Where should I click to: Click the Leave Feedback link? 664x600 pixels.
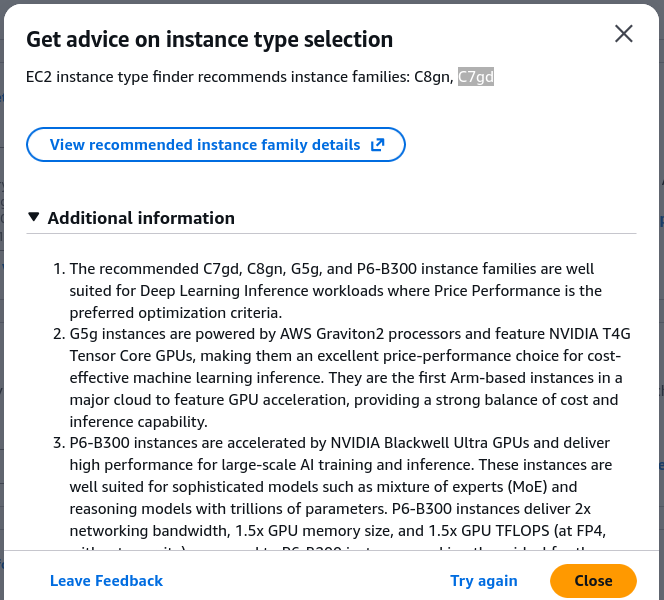pos(106,581)
